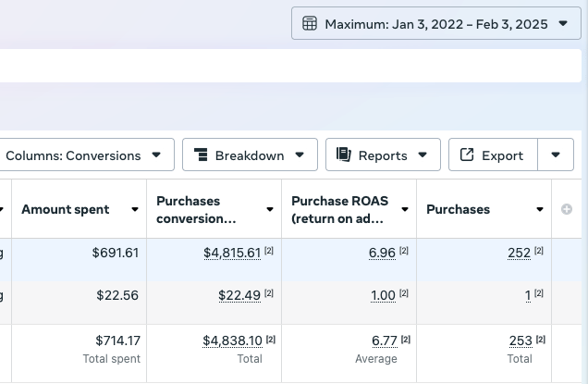Click the total $4,838.10 conversion value
This screenshot has height=384, width=588.
pyautogui.click(x=232, y=341)
